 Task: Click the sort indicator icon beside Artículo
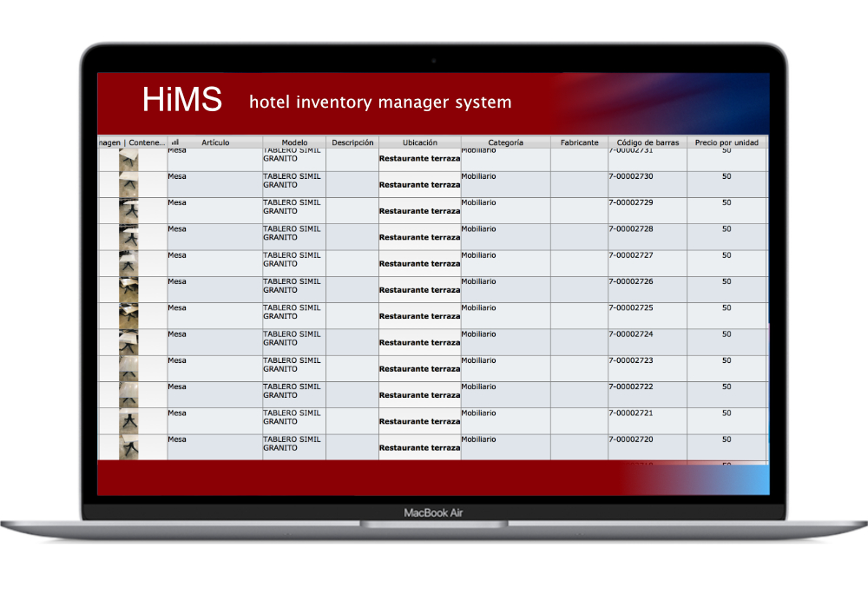(175, 142)
